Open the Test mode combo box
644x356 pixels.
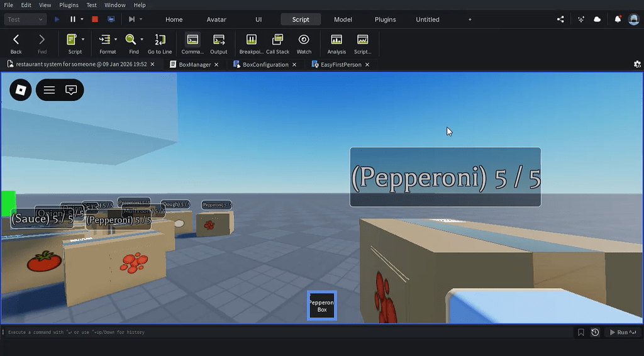click(x=25, y=19)
